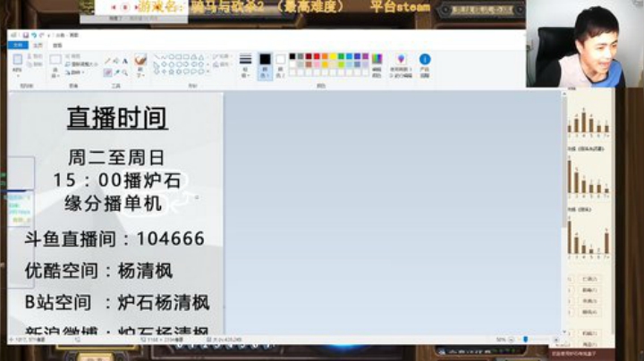Expand the Brushes dropdown arrow
Screen dimensions: 644x361
coord(141,73)
